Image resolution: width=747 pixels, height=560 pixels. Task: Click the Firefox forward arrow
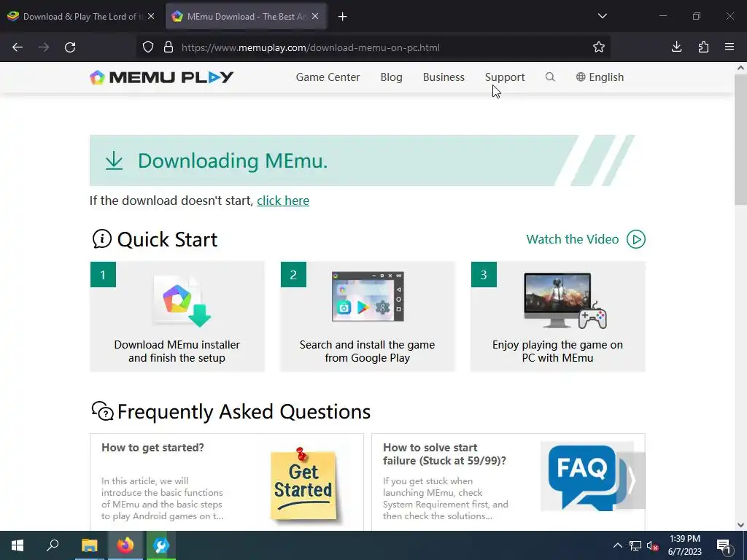(44, 47)
